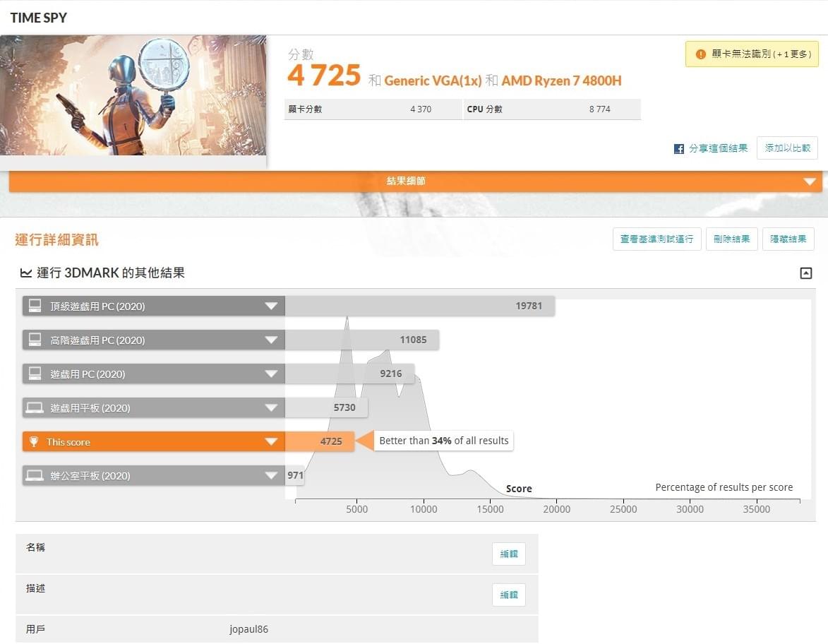
Task: Open the This score dropdown arrow
Action: (x=271, y=441)
